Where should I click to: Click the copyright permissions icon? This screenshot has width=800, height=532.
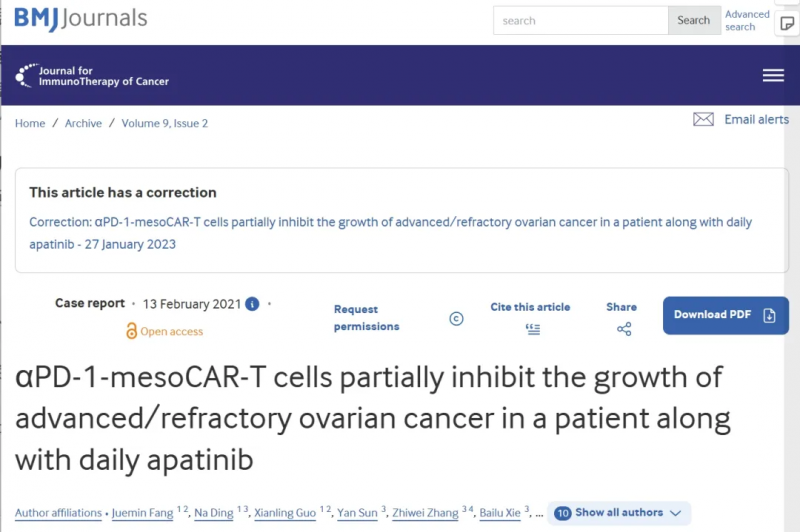click(456, 319)
